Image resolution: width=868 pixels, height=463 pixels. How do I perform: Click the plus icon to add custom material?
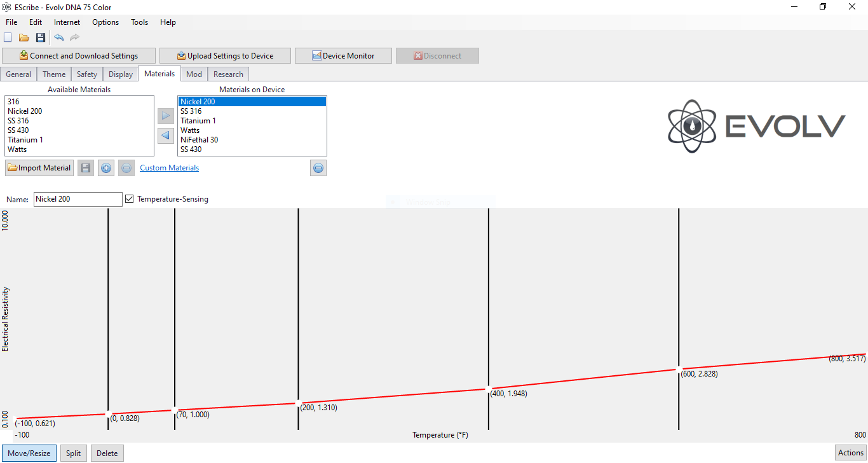(106, 168)
